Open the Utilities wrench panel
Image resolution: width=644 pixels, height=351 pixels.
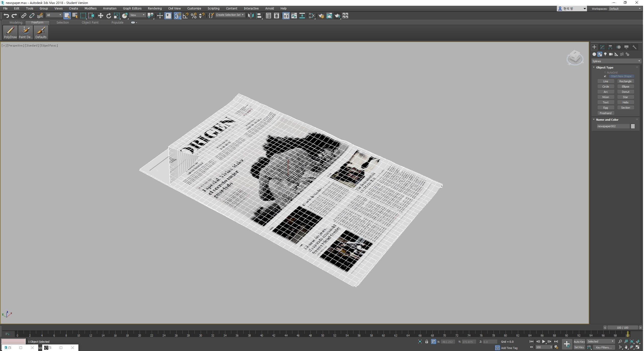pyautogui.click(x=635, y=47)
